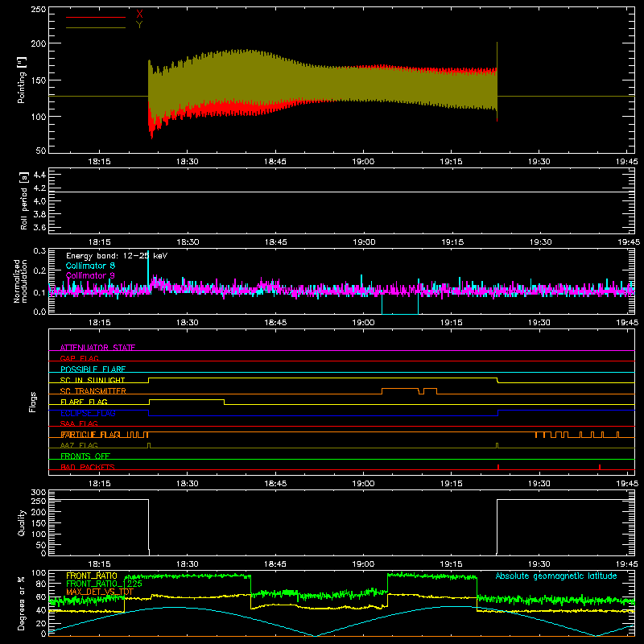Click 18:15 time label under Quality plot
The width and height of the screenshot is (644, 644).
click(99, 564)
